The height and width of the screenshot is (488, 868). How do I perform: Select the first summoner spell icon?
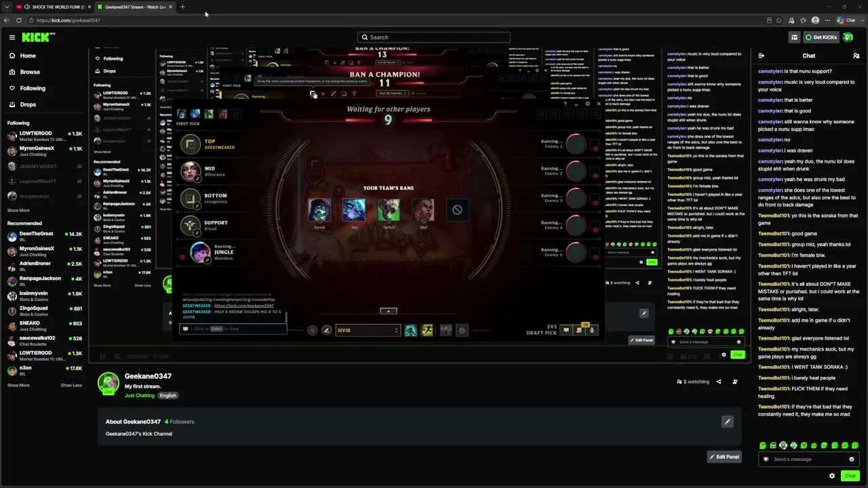pyautogui.click(x=411, y=330)
